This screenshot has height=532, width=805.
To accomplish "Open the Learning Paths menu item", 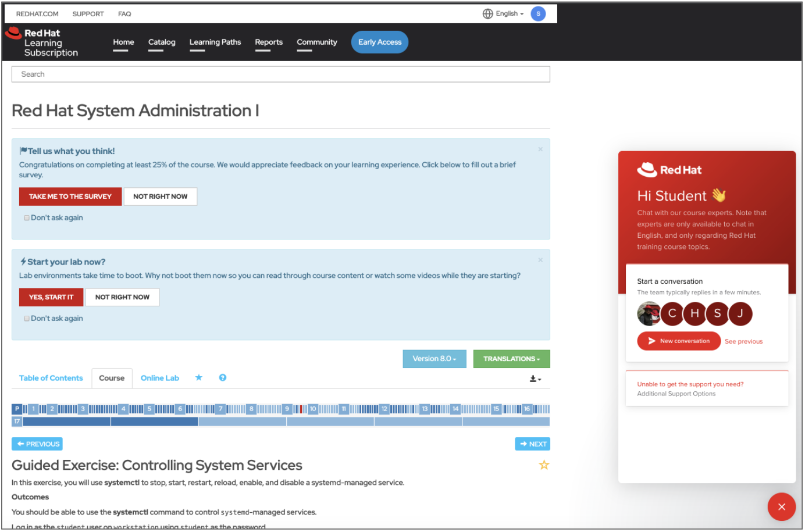I will tap(215, 42).
